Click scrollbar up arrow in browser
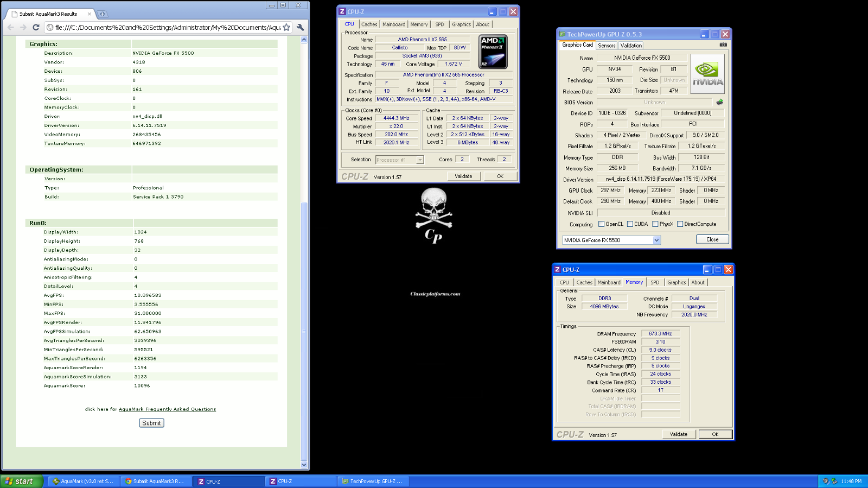The width and height of the screenshot is (868, 488). coord(304,40)
